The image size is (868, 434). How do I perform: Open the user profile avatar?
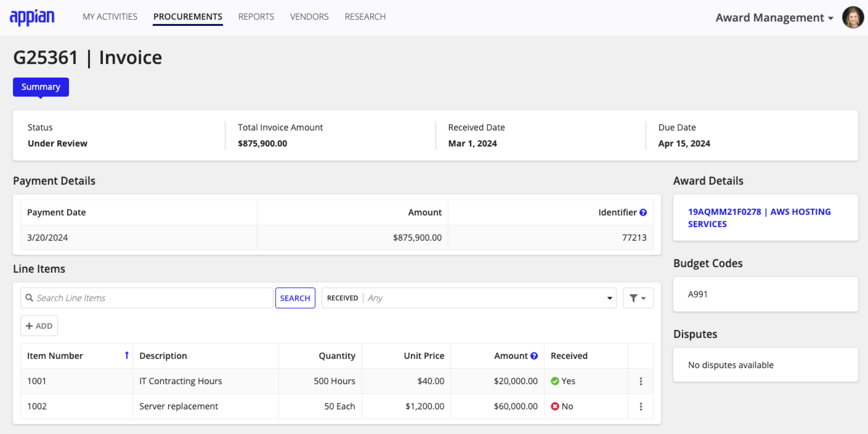point(853,17)
